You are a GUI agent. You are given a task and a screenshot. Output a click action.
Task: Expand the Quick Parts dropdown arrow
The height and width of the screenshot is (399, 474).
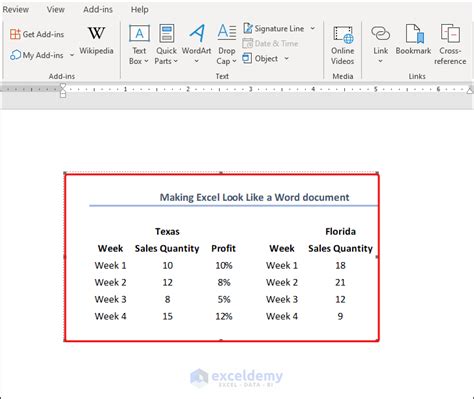coord(176,61)
